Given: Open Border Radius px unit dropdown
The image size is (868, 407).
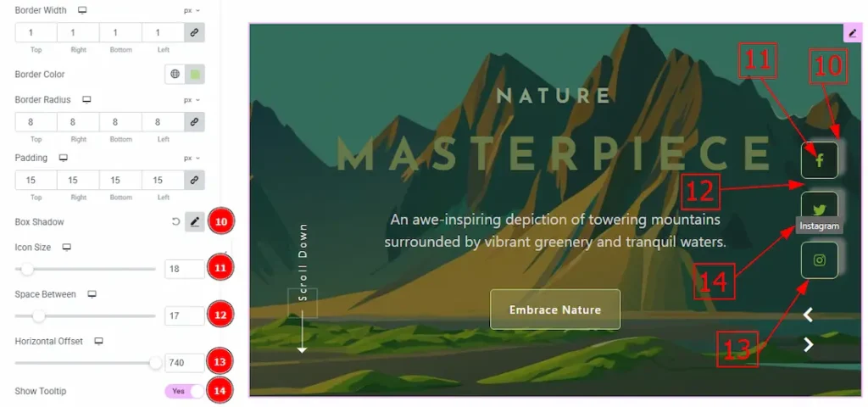Looking at the screenshot, I should (192, 100).
